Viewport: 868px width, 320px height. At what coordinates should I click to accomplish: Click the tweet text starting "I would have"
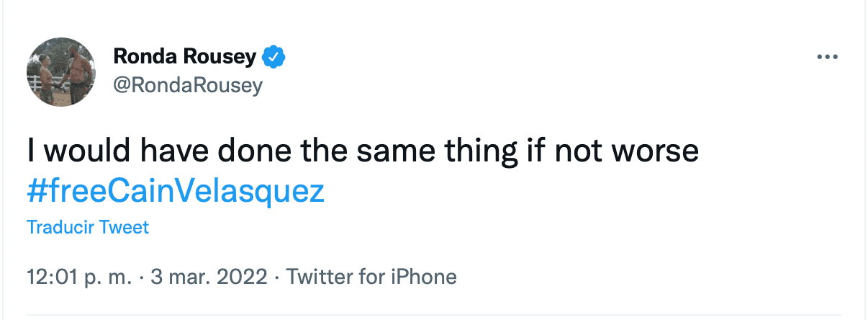(x=363, y=153)
